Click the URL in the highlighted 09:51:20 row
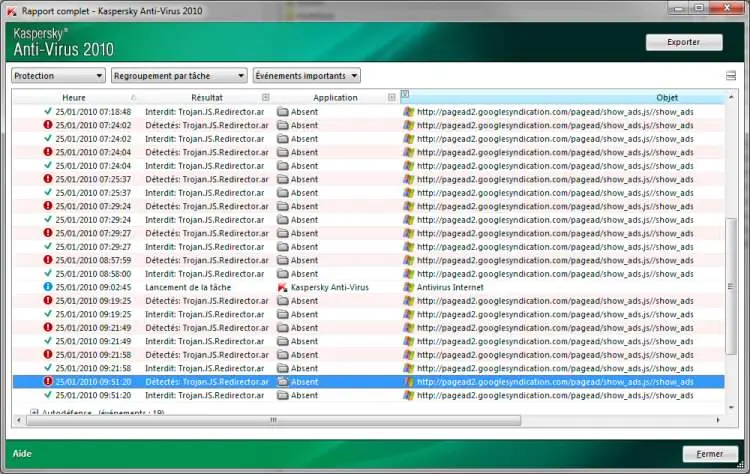 tap(555, 382)
